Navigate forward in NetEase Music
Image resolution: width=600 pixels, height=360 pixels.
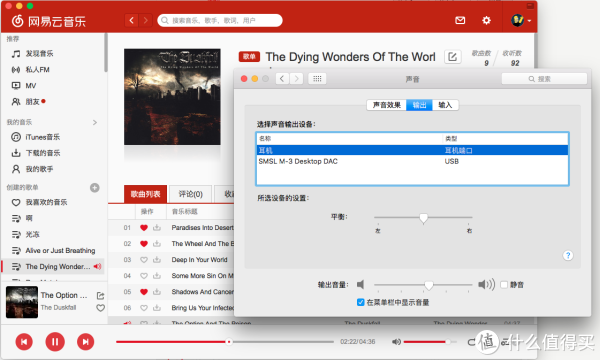coord(145,20)
